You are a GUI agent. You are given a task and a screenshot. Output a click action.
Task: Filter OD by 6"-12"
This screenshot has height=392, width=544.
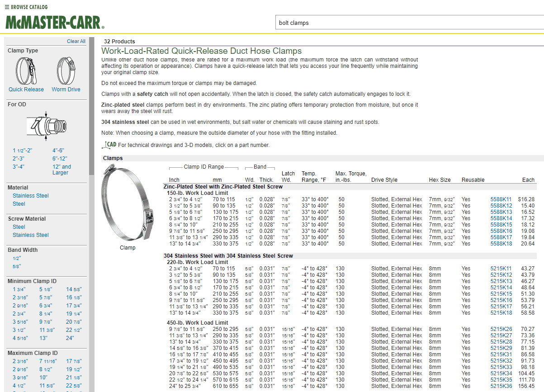click(60, 159)
